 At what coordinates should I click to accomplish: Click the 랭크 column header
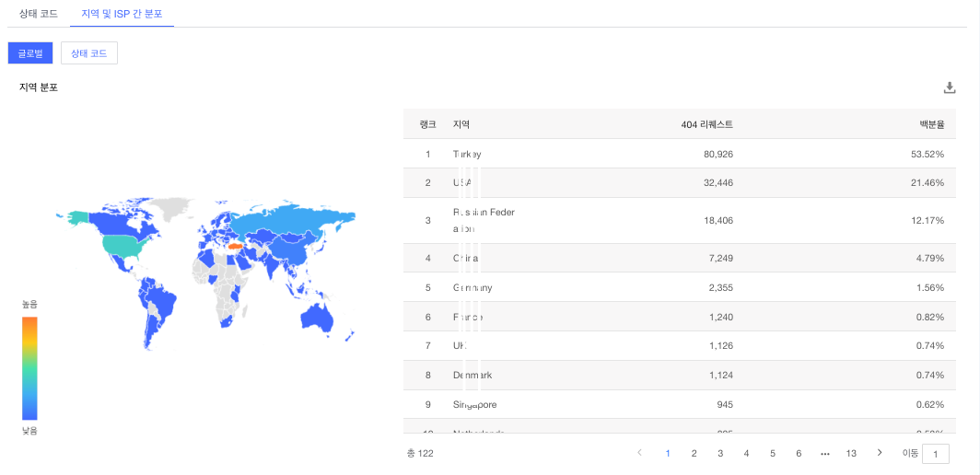click(427, 124)
